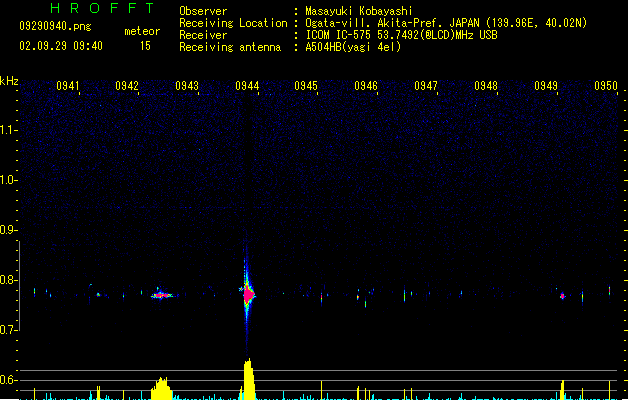Click the Receiving antenna field label
This screenshot has height=400, width=629.
click(230, 47)
